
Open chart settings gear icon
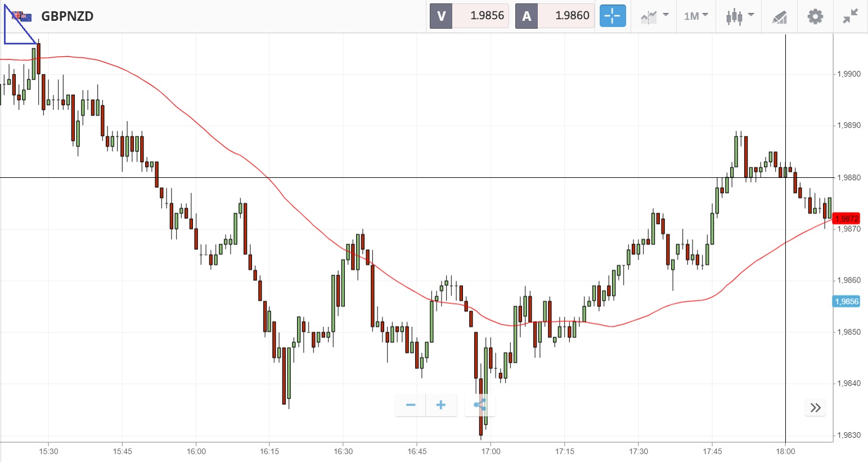coord(815,16)
